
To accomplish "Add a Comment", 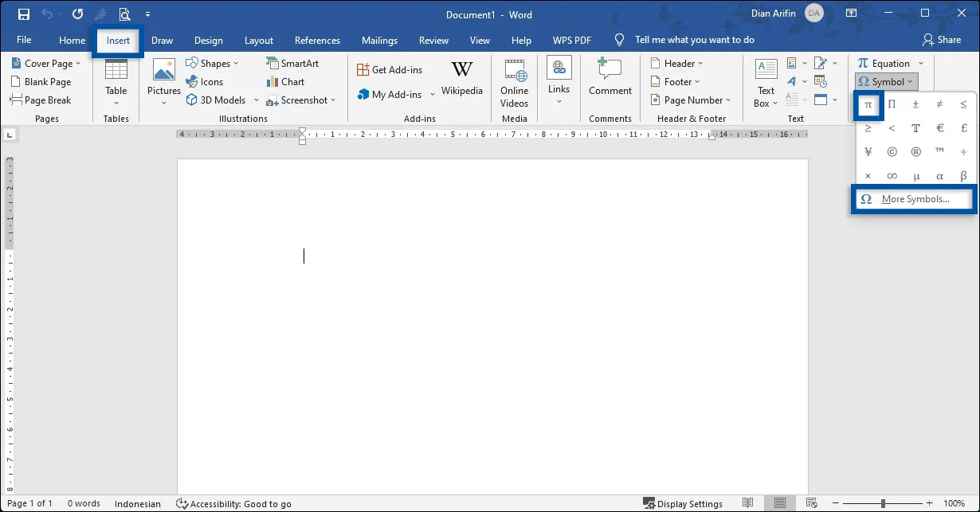I will pos(610,79).
